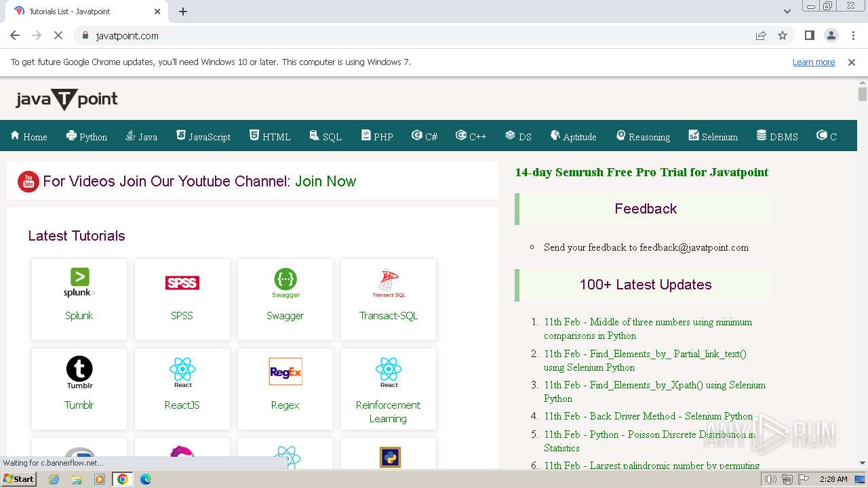Open the Transact-SQL tutorial logo

(389, 283)
